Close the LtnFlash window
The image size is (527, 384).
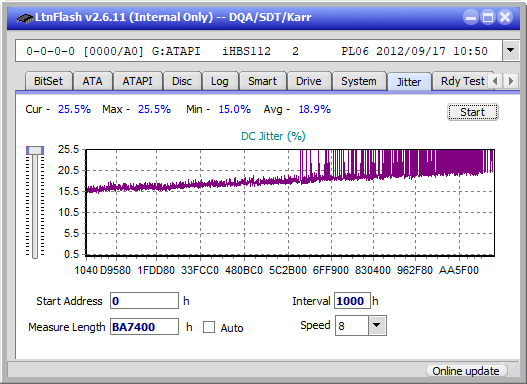pos(505,17)
